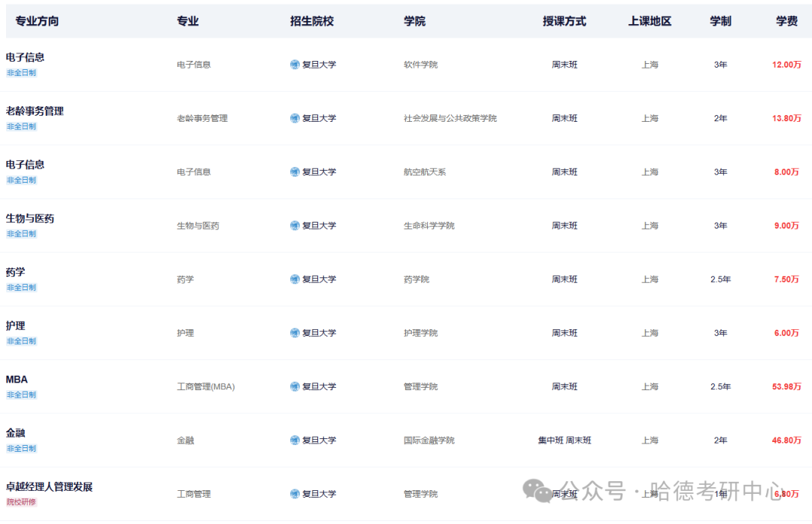Click the 专业 column header
The image size is (812, 524).
click(x=187, y=21)
